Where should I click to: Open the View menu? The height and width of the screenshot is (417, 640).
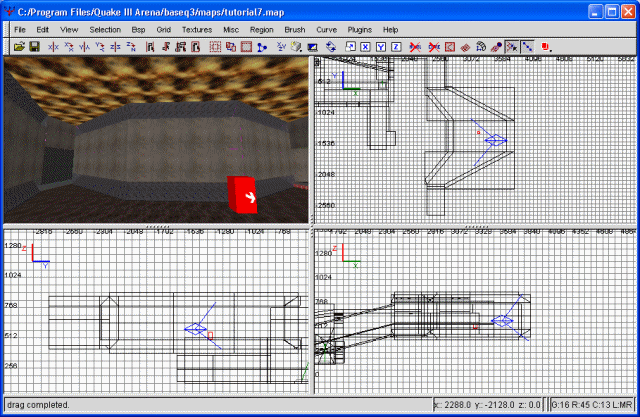click(69, 29)
